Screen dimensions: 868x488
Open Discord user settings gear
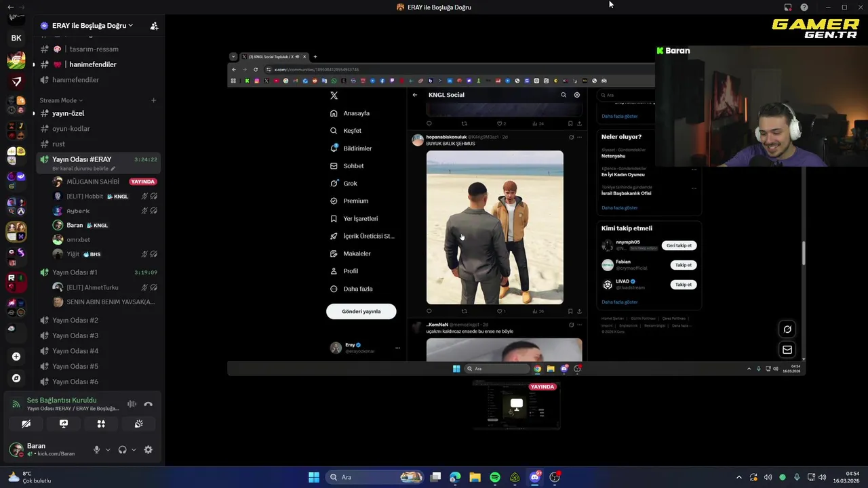pyautogui.click(x=148, y=449)
